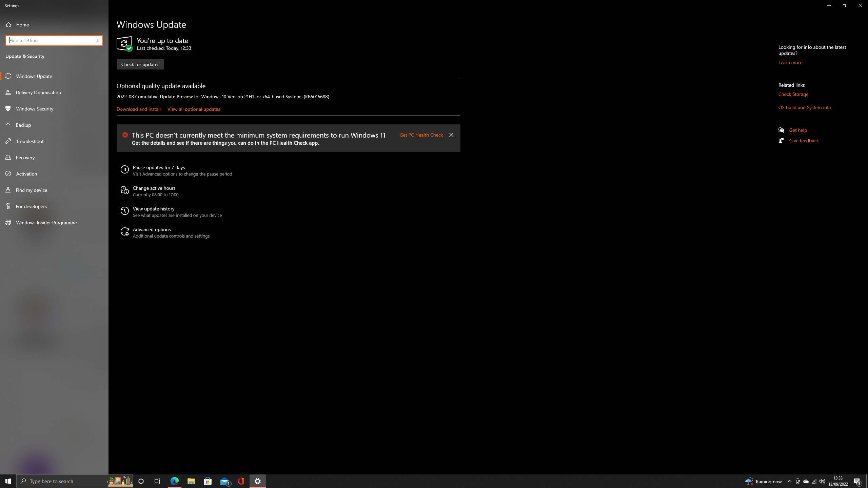Viewport: 868px width, 488px height.
Task: Open Office app from taskbar
Action: coord(241,481)
